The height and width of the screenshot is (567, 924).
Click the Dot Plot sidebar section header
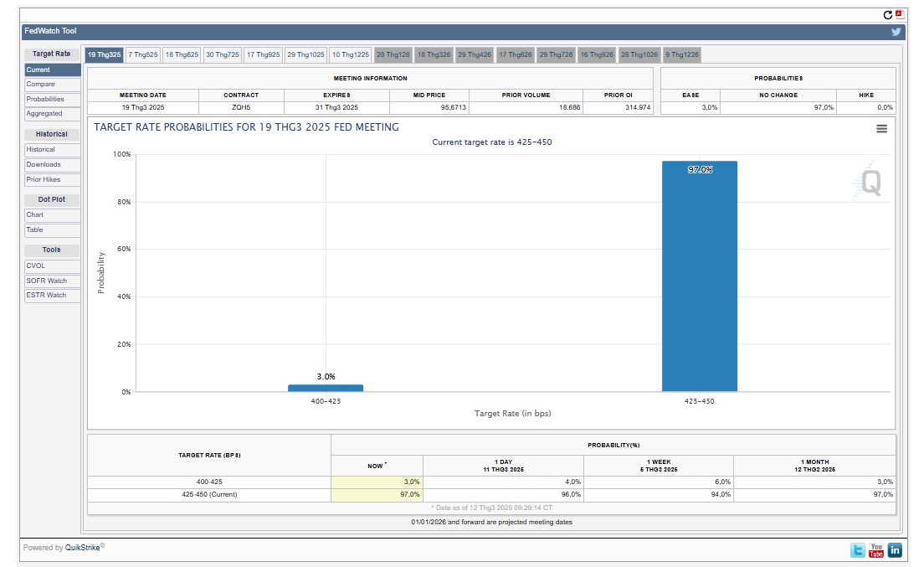coord(52,200)
